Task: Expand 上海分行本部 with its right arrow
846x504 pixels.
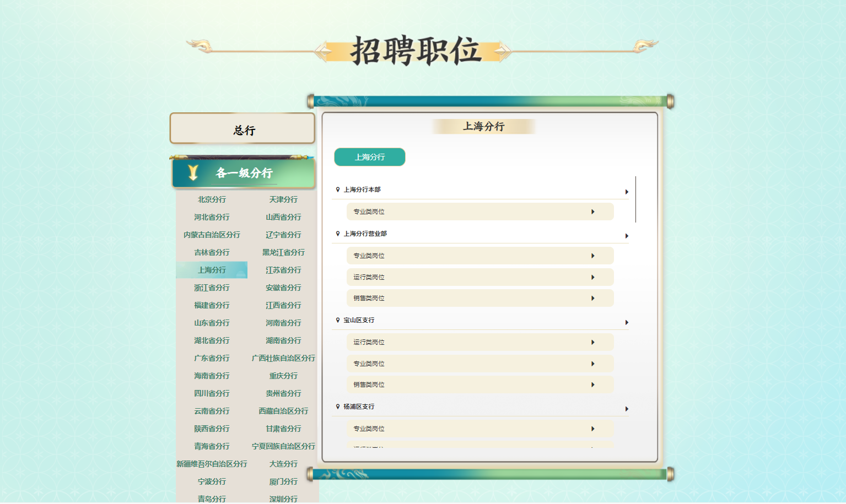Action: 627,192
